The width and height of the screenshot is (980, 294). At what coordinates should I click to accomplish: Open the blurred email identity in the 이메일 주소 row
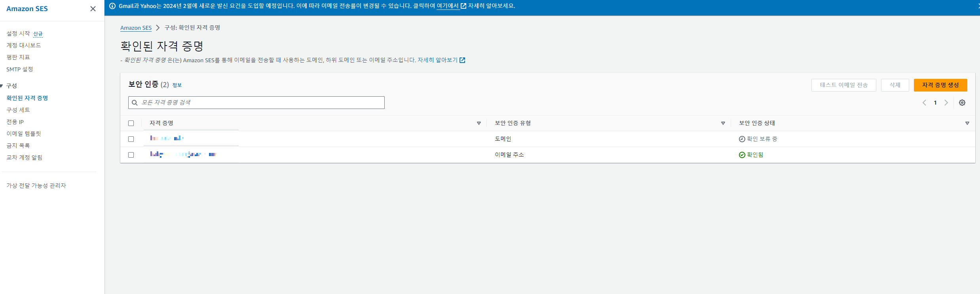[x=183, y=154]
